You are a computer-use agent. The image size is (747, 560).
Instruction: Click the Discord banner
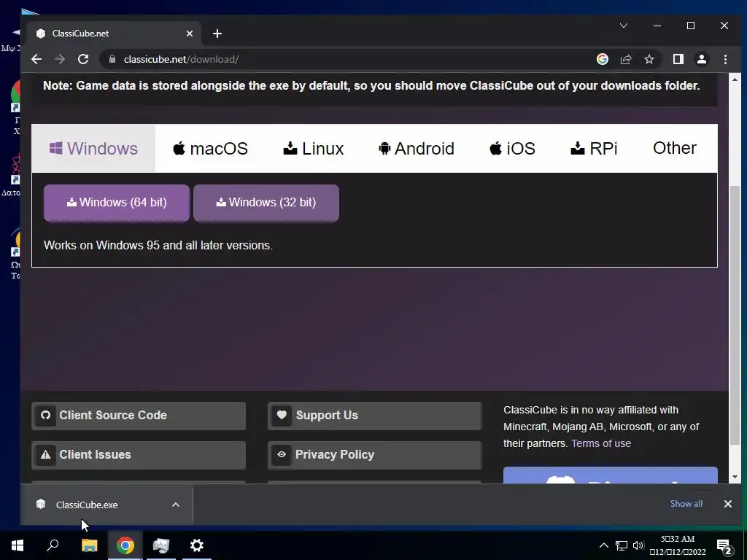click(611, 475)
